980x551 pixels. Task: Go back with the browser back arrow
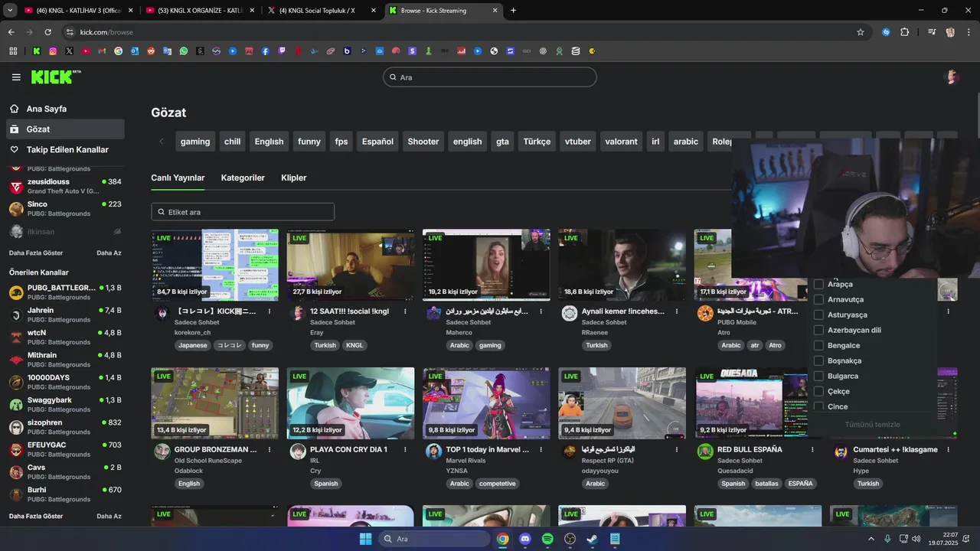11,32
